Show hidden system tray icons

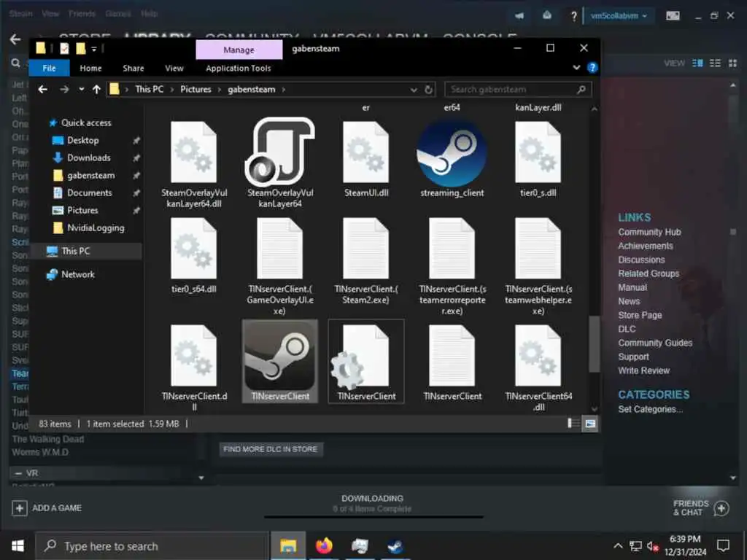[x=617, y=545]
